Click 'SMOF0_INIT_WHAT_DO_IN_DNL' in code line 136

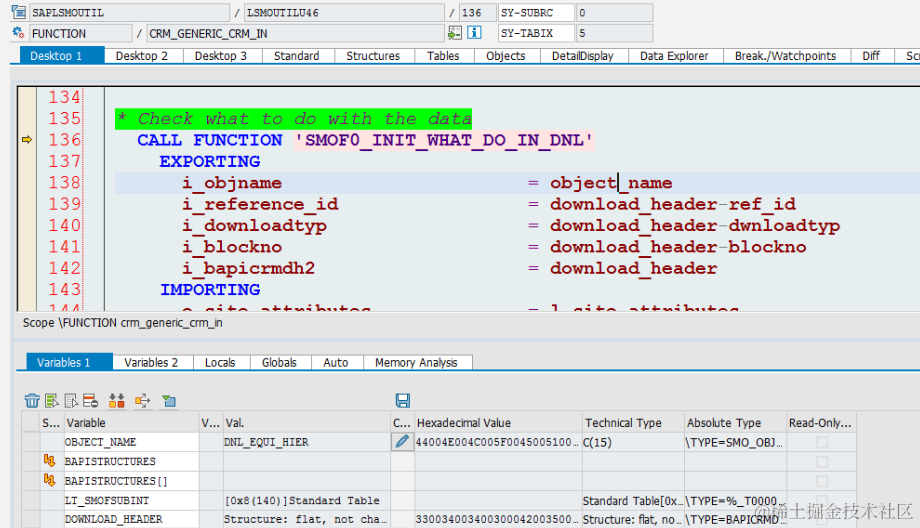click(x=444, y=140)
